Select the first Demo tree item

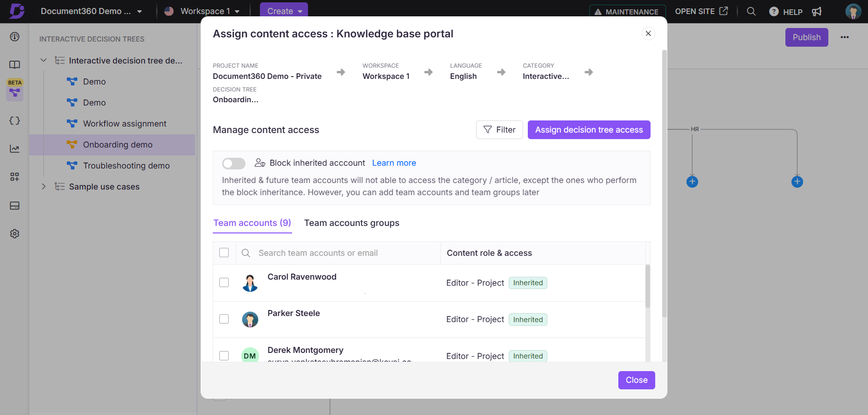click(94, 81)
